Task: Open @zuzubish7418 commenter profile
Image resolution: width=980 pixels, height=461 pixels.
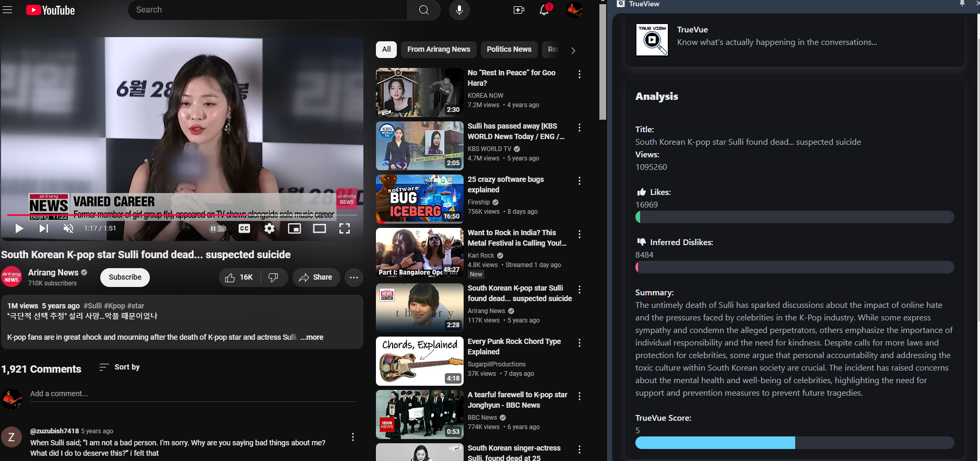Action: click(54, 431)
